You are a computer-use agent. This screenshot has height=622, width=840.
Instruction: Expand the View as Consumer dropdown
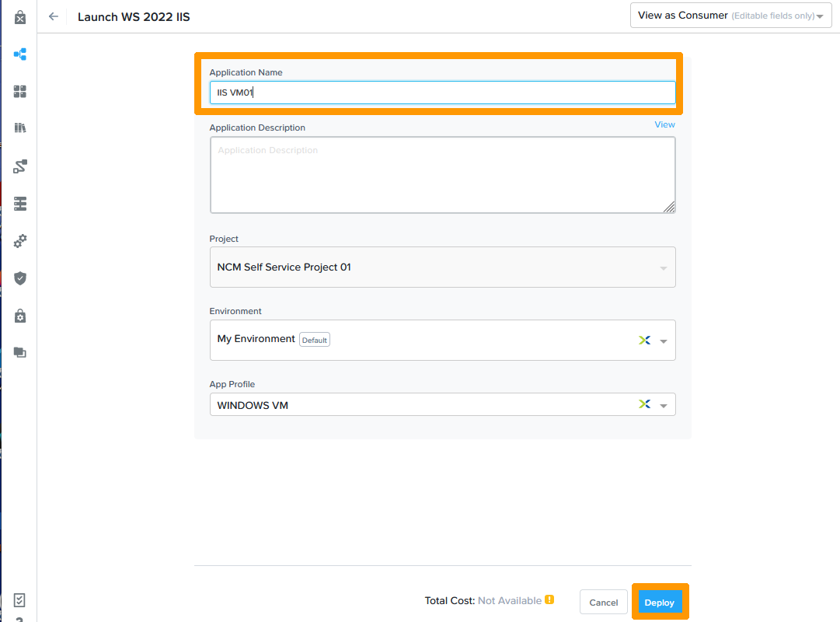tap(730, 16)
